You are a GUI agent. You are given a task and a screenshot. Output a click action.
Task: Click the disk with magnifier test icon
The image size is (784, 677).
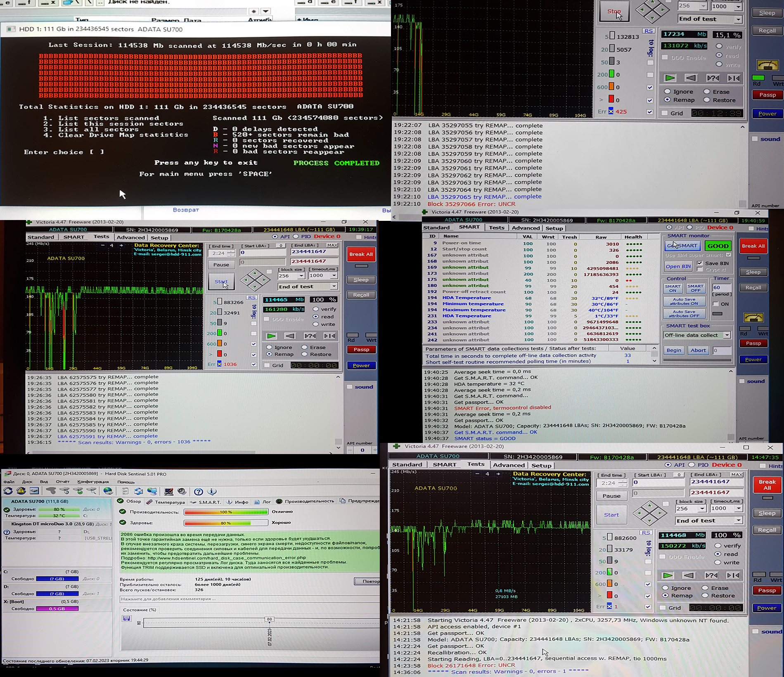(92, 491)
